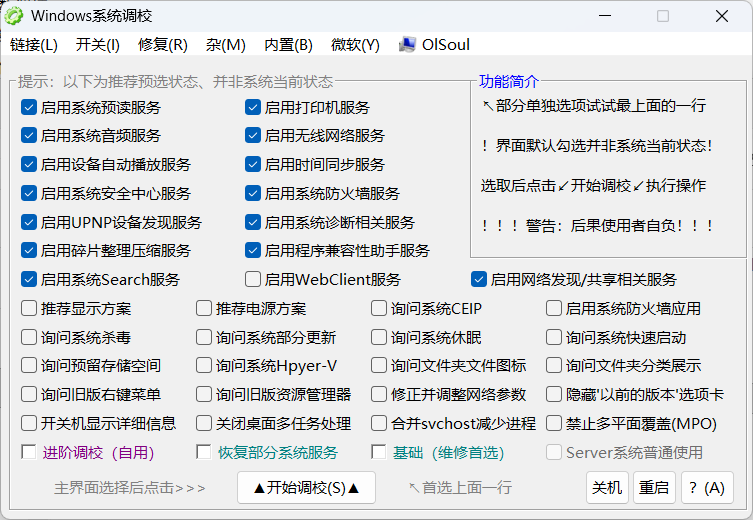
Task: Check 恢复部分系统服务 option
Action: tap(204, 452)
